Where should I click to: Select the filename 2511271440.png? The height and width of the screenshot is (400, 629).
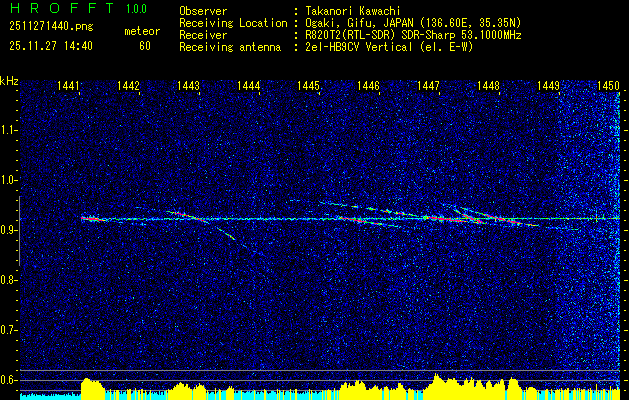(51, 27)
